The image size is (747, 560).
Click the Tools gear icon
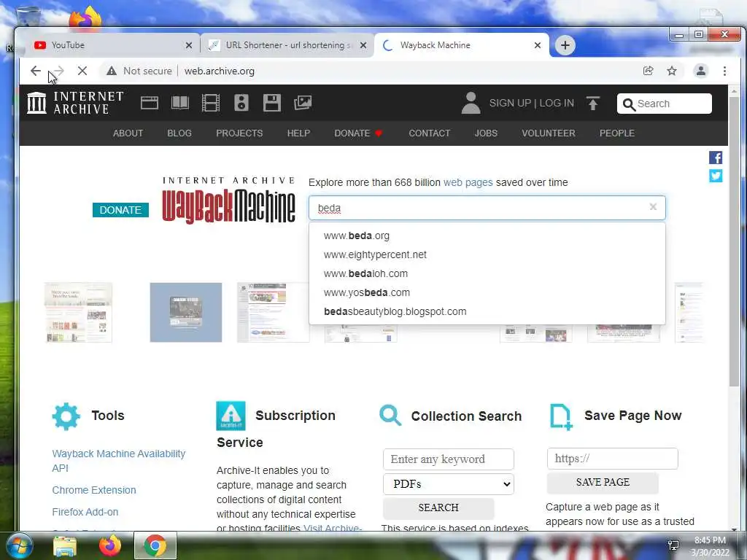tap(66, 416)
